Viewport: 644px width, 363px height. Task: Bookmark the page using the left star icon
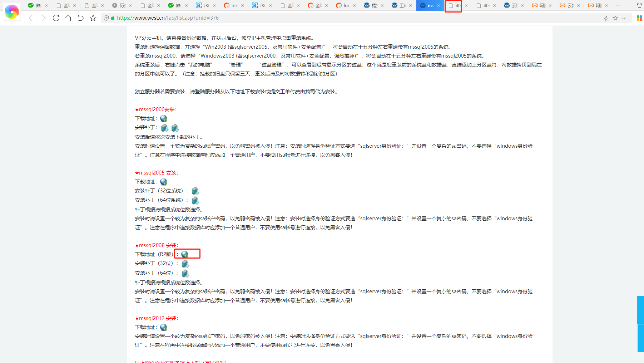coord(93,18)
